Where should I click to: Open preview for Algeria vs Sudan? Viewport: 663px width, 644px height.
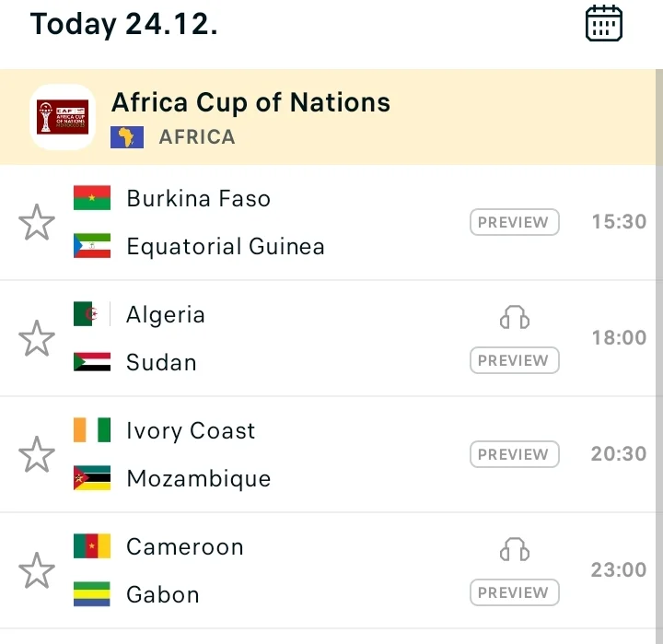pos(514,360)
